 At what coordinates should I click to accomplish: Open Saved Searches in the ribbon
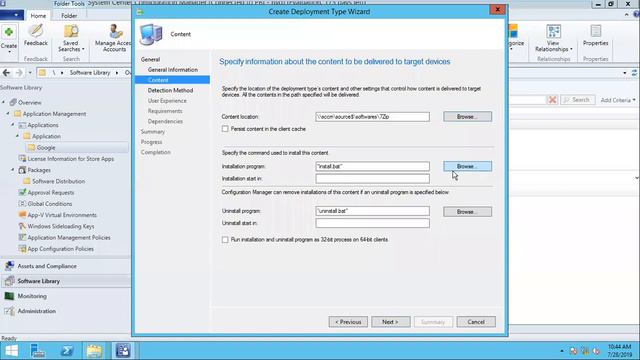tap(71, 38)
